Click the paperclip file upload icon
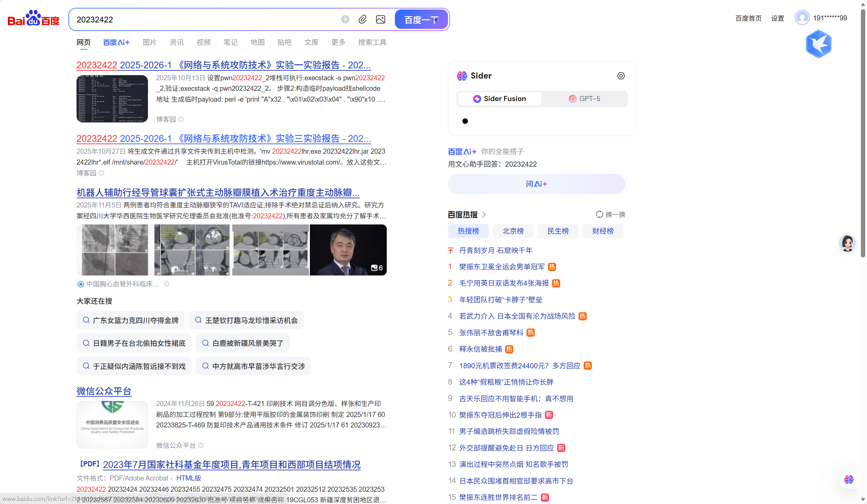 pyautogui.click(x=362, y=19)
